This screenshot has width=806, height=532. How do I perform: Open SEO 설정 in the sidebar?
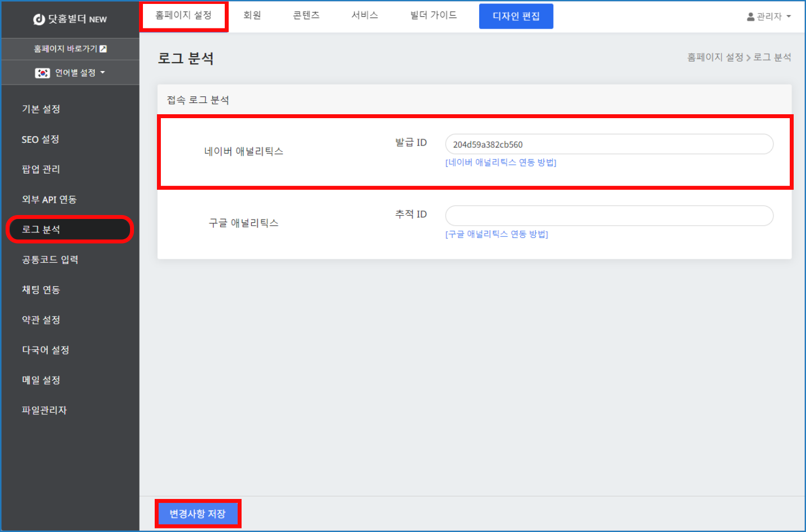click(x=40, y=139)
